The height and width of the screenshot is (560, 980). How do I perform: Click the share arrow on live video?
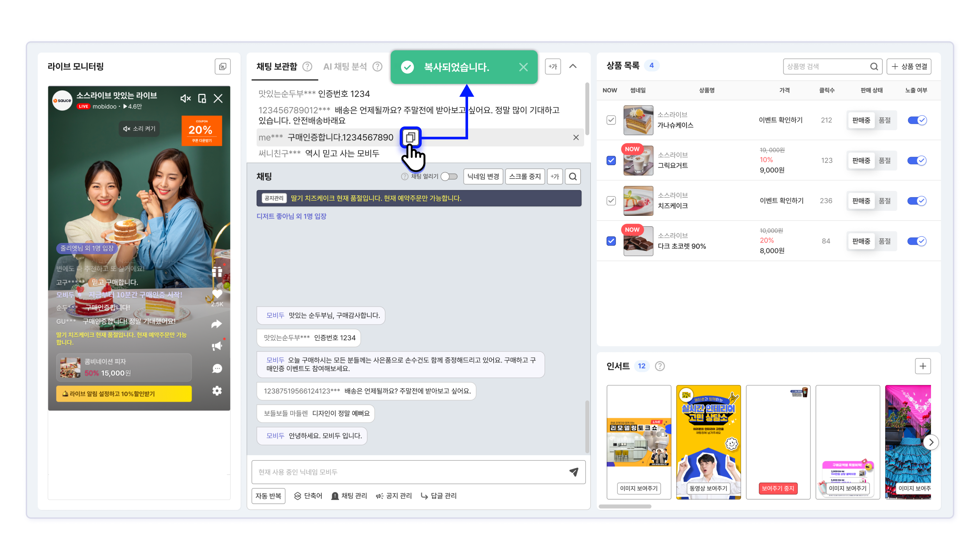coord(217,324)
